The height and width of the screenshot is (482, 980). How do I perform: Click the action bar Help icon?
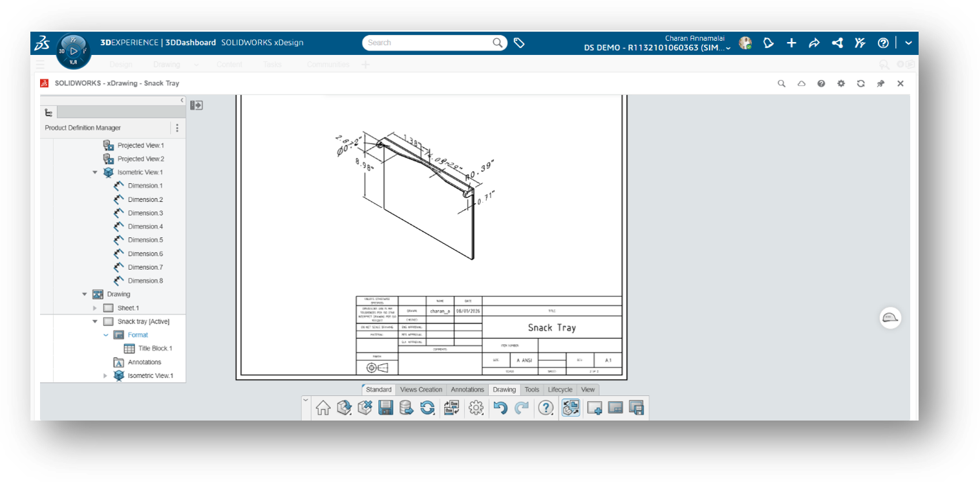[x=546, y=408]
